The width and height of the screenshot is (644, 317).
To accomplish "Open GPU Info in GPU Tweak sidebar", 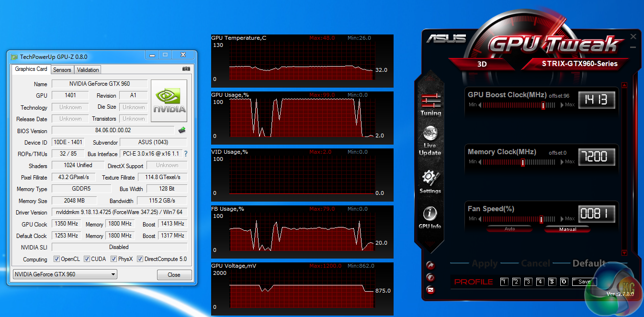I will tap(430, 217).
